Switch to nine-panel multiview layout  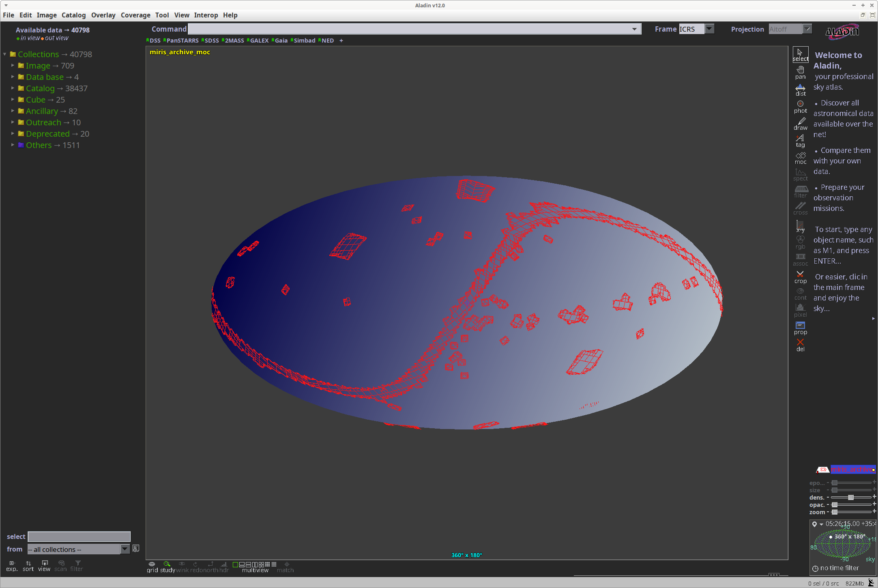click(268, 564)
